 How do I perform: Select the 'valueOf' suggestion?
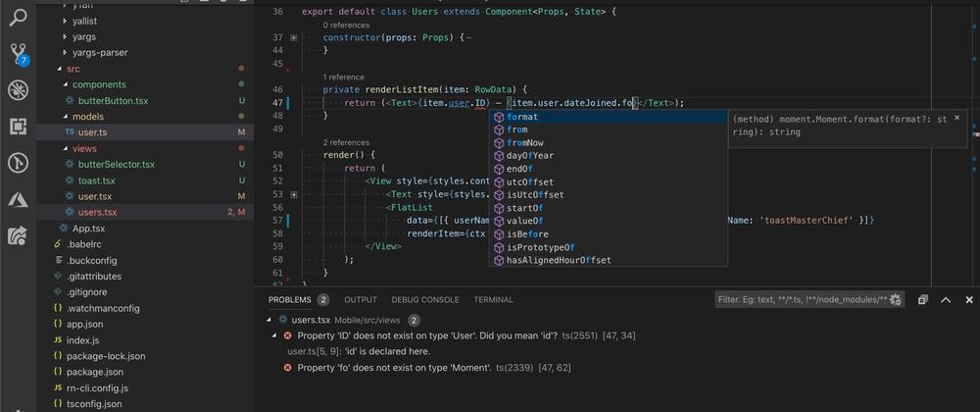pyautogui.click(x=608, y=221)
